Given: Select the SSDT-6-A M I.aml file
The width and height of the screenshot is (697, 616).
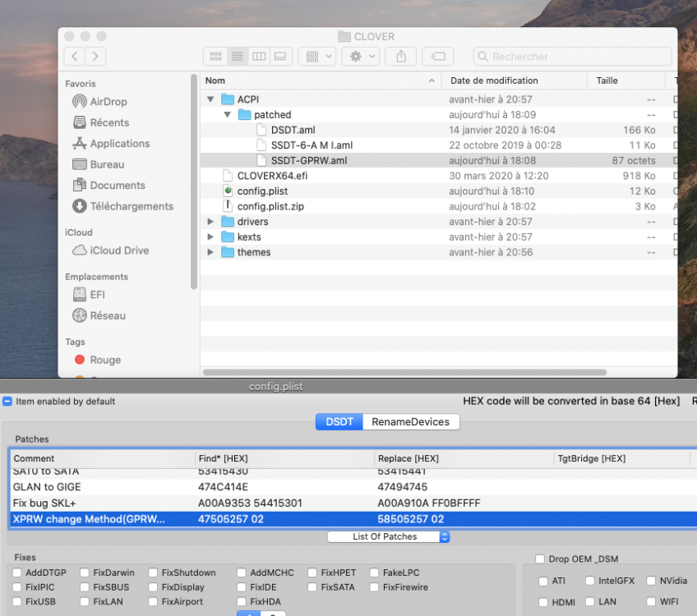Looking at the screenshot, I should point(439,145).
